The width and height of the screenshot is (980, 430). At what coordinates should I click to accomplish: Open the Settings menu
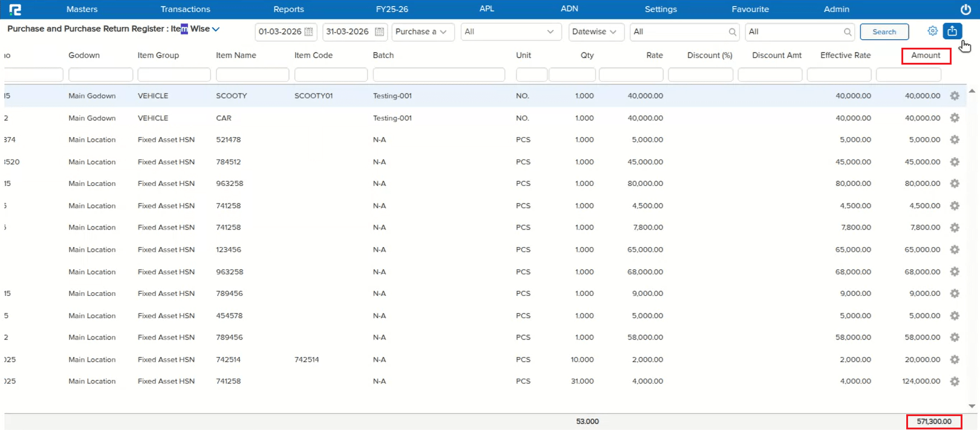pyautogui.click(x=661, y=9)
